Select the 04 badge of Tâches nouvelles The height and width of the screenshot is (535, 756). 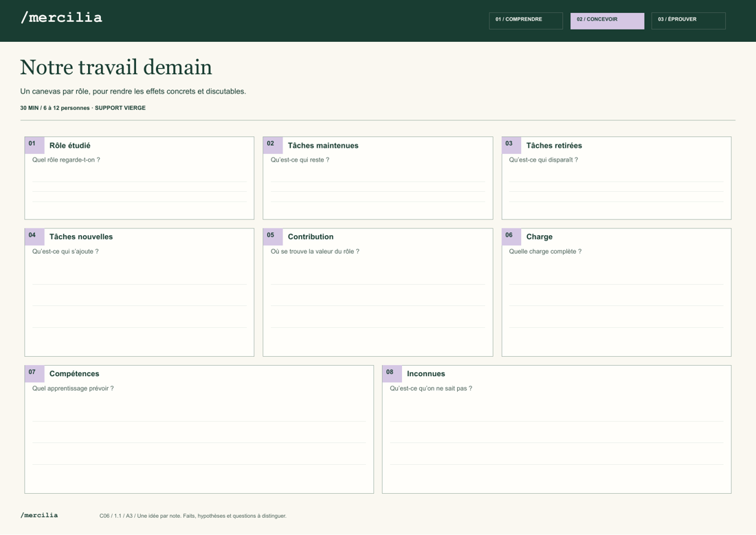34,237
